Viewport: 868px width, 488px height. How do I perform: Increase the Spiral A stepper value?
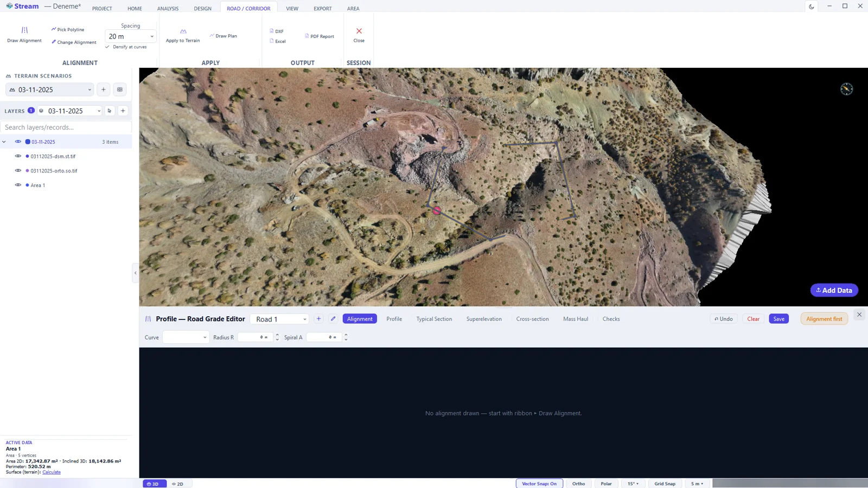(x=346, y=335)
